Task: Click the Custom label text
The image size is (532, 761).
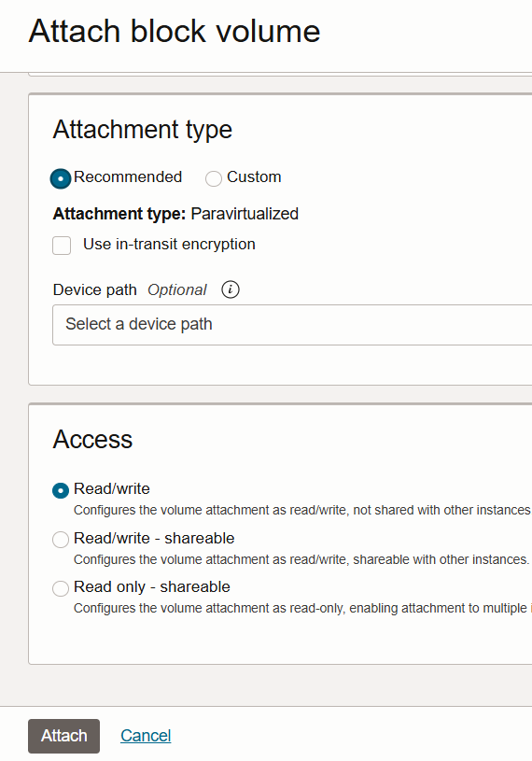Action: coord(254,176)
